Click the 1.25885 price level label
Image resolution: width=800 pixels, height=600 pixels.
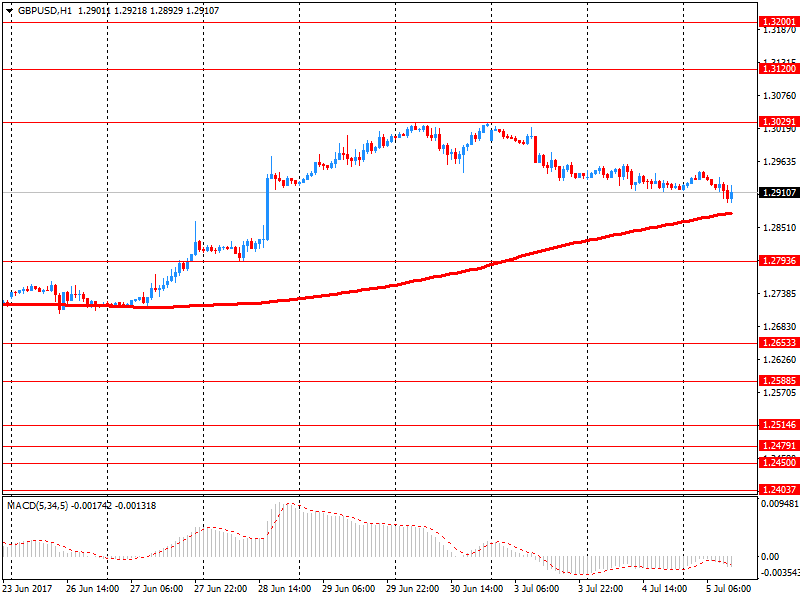coord(779,381)
